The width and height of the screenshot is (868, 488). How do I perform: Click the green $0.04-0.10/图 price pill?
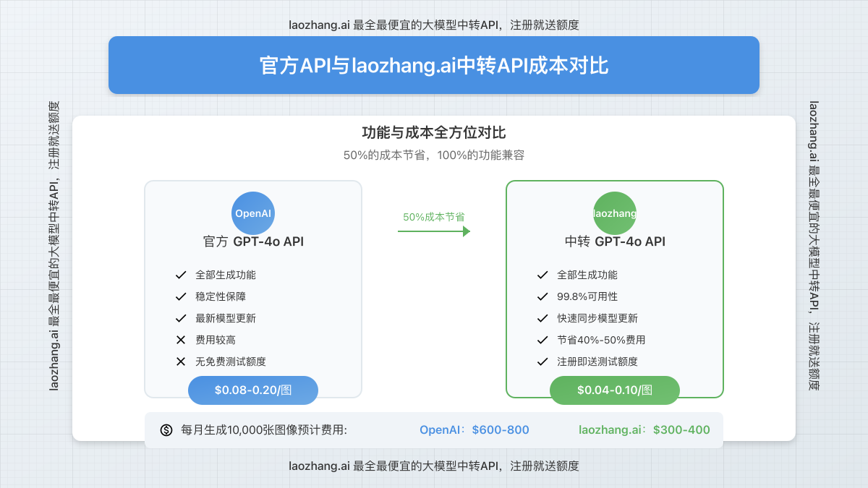pyautogui.click(x=615, y=390)
